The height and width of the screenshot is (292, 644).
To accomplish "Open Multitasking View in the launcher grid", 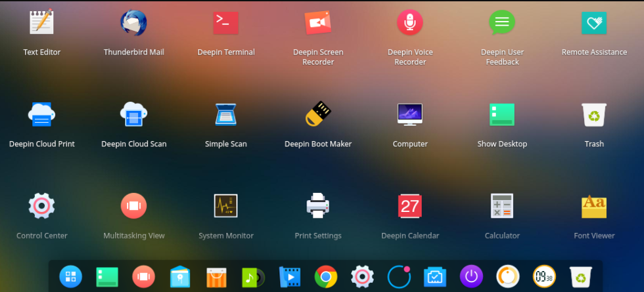I will click(134, 206).
